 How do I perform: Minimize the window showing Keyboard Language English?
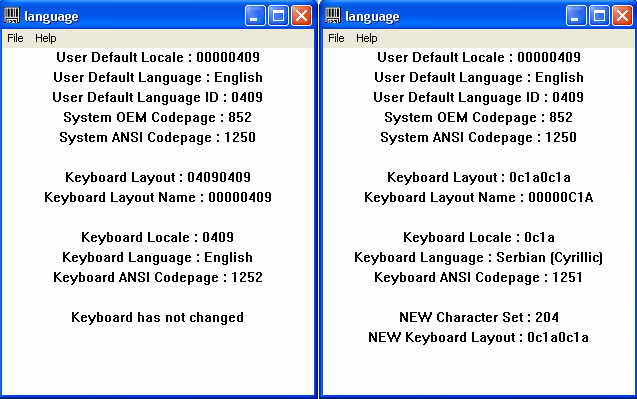[255, 16]
